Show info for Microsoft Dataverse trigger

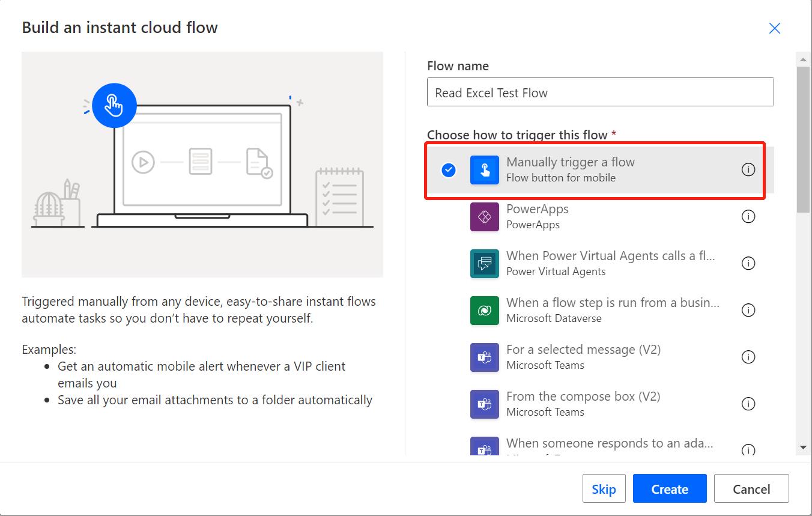coord(748,310)
